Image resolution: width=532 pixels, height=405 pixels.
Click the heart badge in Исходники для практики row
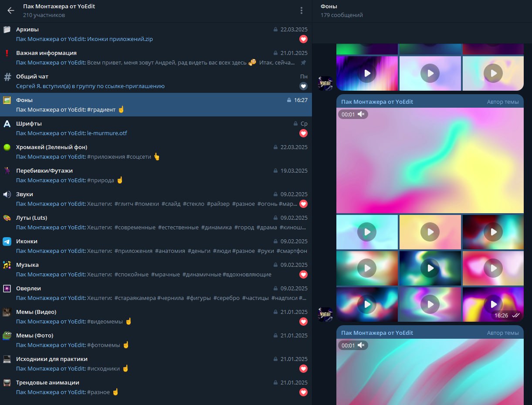click(x=304, y=369)
